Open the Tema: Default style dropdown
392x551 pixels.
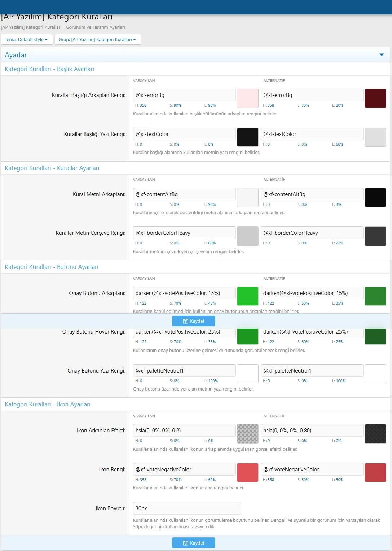pos(26,40)
